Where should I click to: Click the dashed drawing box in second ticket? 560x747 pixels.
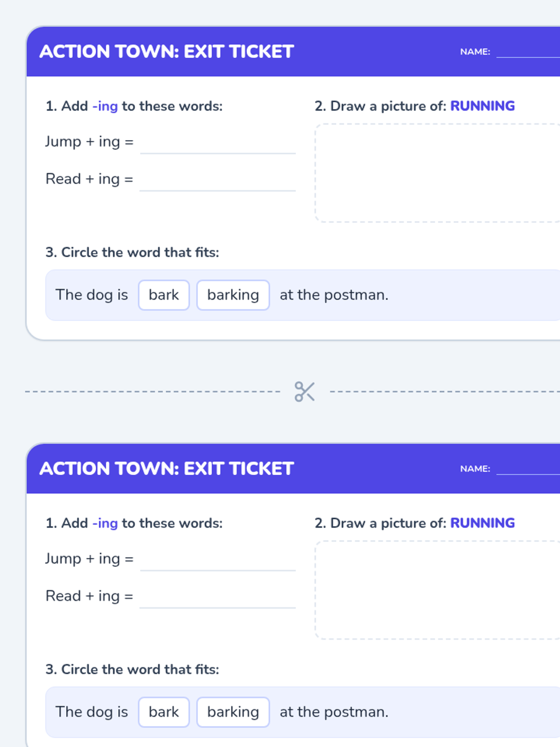point(437,590)
